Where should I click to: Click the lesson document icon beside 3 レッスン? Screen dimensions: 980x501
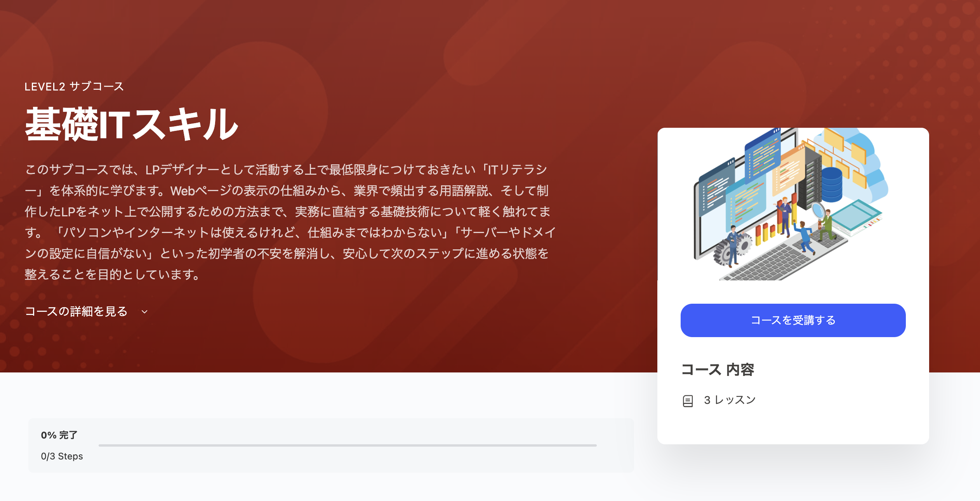[x=688, y=401]
